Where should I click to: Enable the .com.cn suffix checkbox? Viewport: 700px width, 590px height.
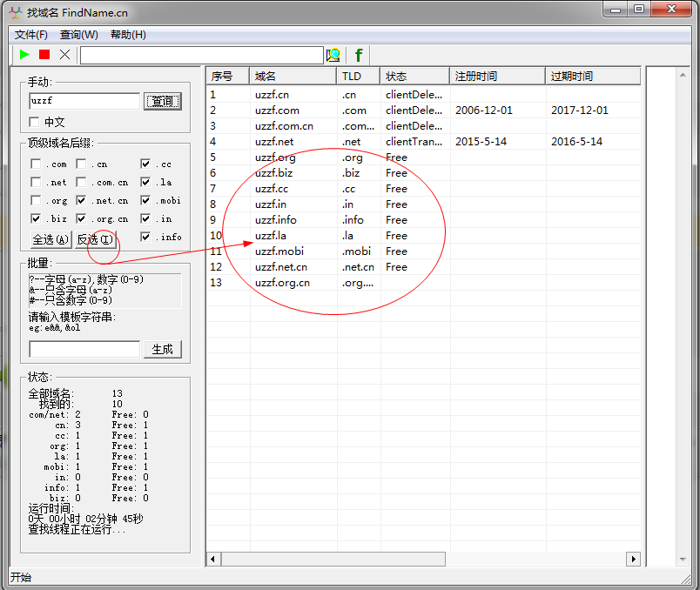pyautogui.click(x=81, y=182)
